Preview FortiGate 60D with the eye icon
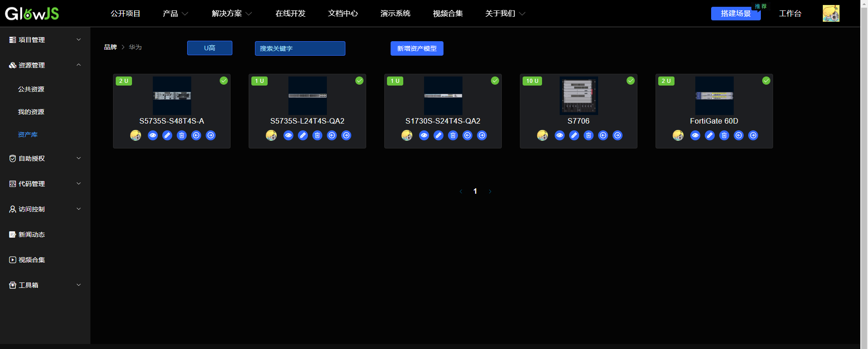The image size is (868, 349). click(695, 135)
